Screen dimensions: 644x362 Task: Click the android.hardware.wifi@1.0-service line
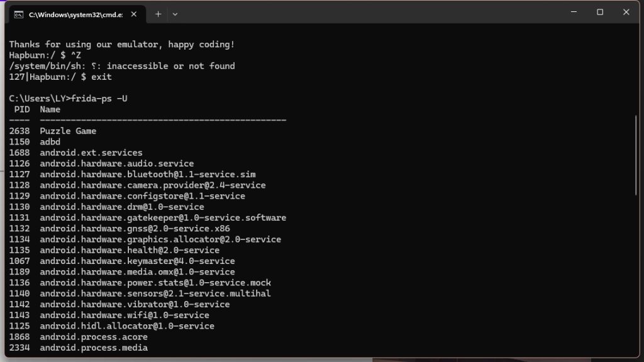(109, 315)
